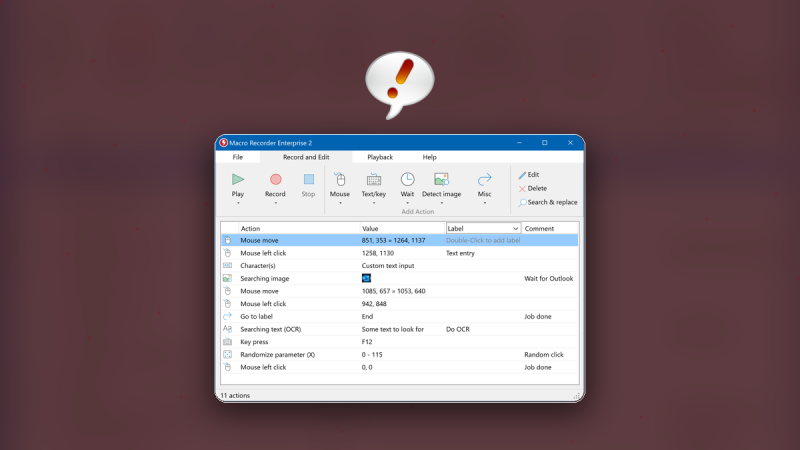Expand the Mouse dropdown arrow

pos(340,203)
